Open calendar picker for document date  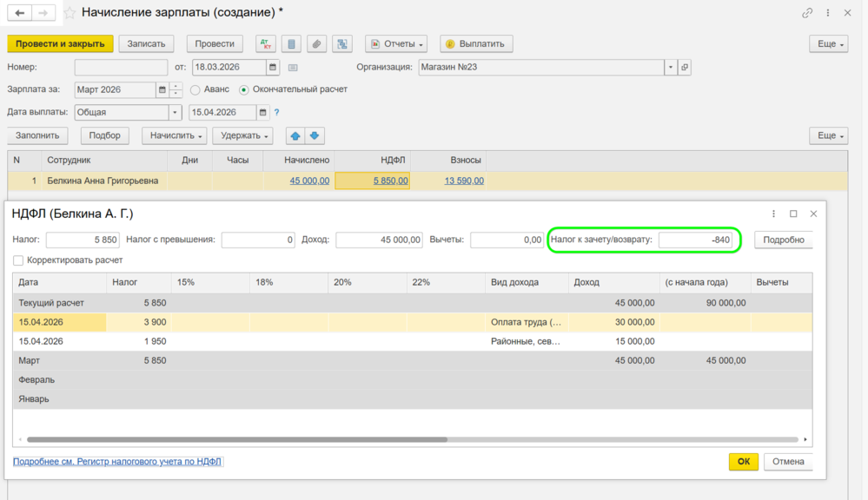point(273,67)
